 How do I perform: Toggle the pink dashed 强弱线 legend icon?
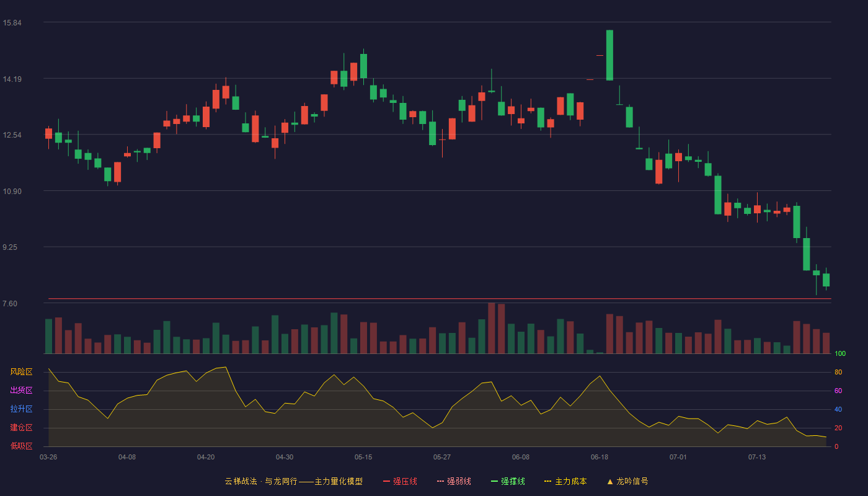pos(440,481)
